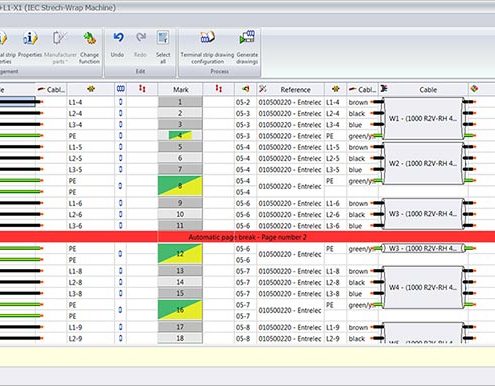Select cable W1 block

423,118
